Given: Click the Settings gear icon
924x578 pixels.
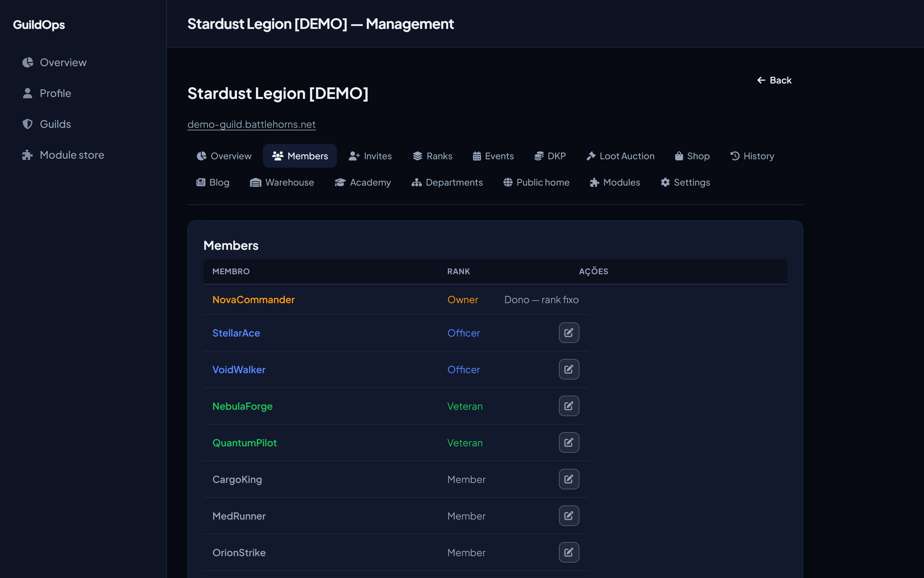Looking at the screenshot, I should pyautogui.click(x=665, y=182).
